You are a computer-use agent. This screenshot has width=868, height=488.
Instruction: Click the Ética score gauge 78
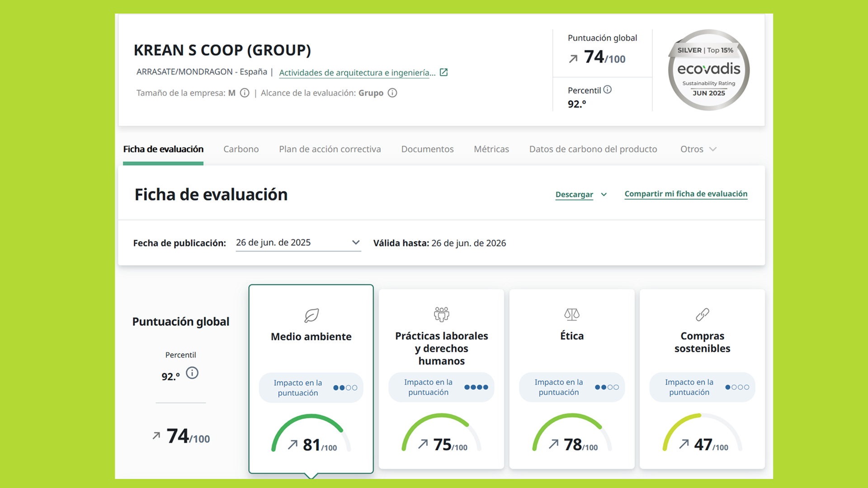tap(572, 432)
